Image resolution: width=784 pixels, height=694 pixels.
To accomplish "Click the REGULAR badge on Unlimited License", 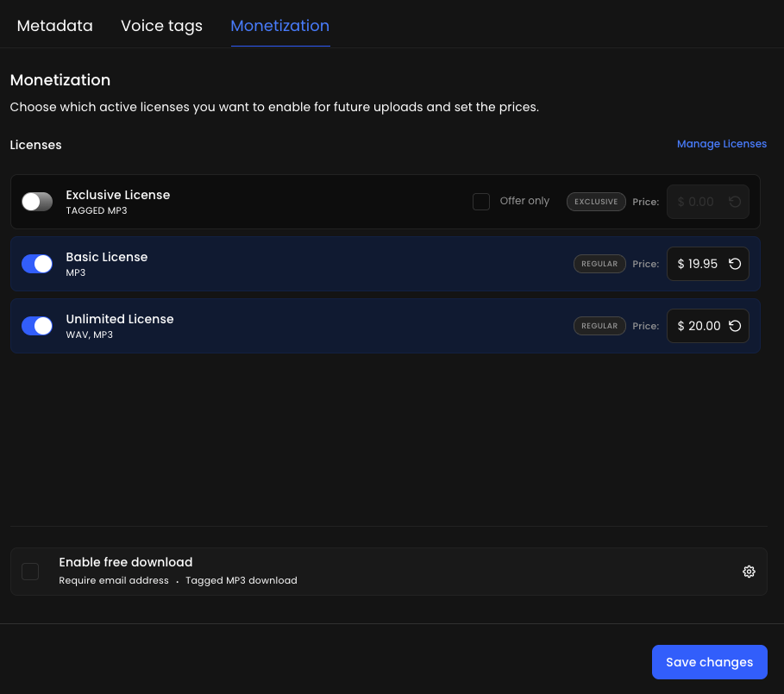I will pos(599,326).
